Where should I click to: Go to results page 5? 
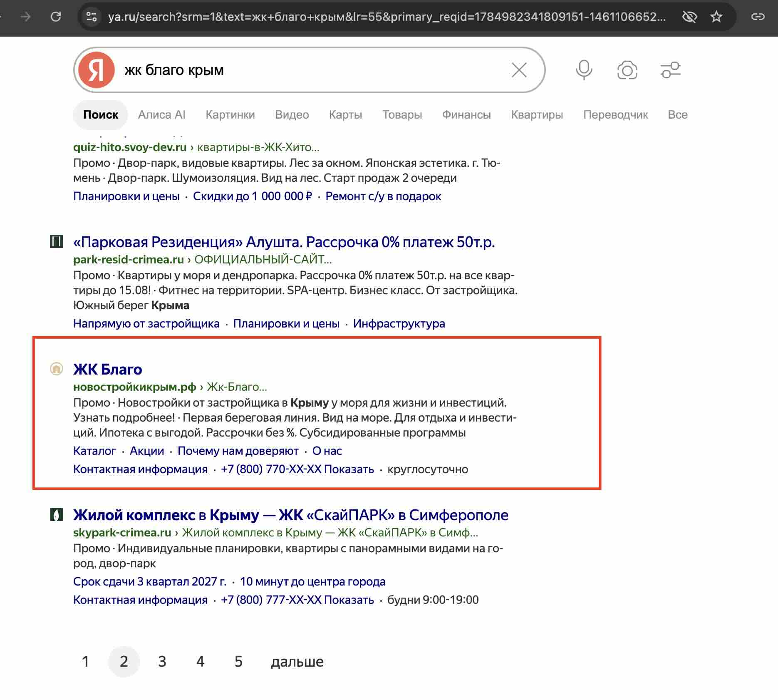(238, 661)
